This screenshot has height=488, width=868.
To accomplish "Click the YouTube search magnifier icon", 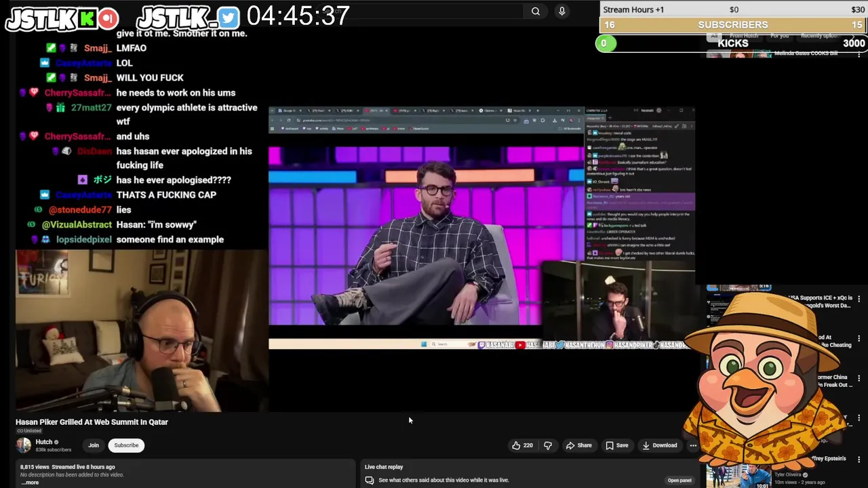I will (x=536, y=11).
